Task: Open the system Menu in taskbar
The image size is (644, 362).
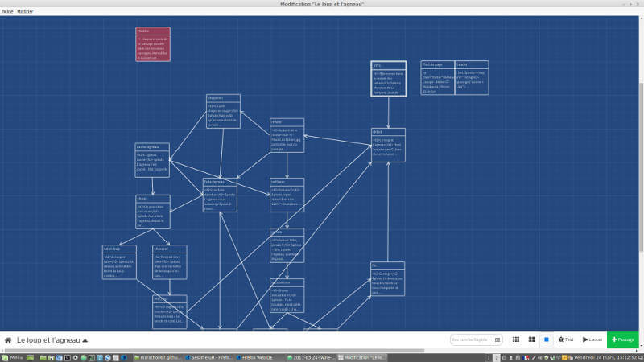Action: [12, 358]
